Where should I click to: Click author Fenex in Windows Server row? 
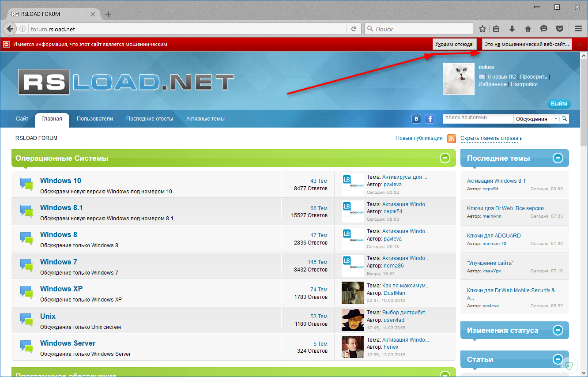(x=391, y=347)
